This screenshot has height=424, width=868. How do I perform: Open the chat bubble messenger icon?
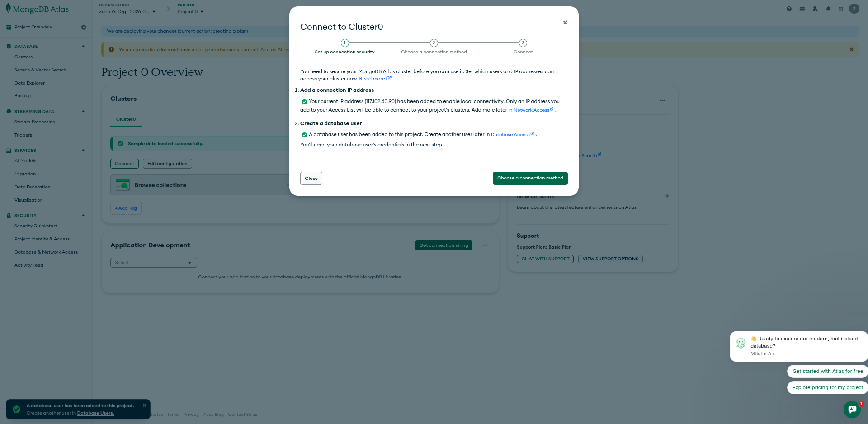point(852,409)
